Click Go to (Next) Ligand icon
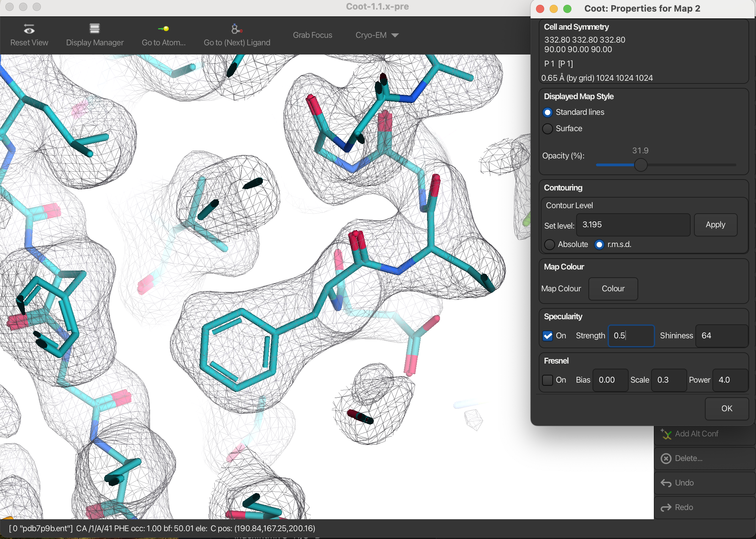 click(x=236, y=29)
